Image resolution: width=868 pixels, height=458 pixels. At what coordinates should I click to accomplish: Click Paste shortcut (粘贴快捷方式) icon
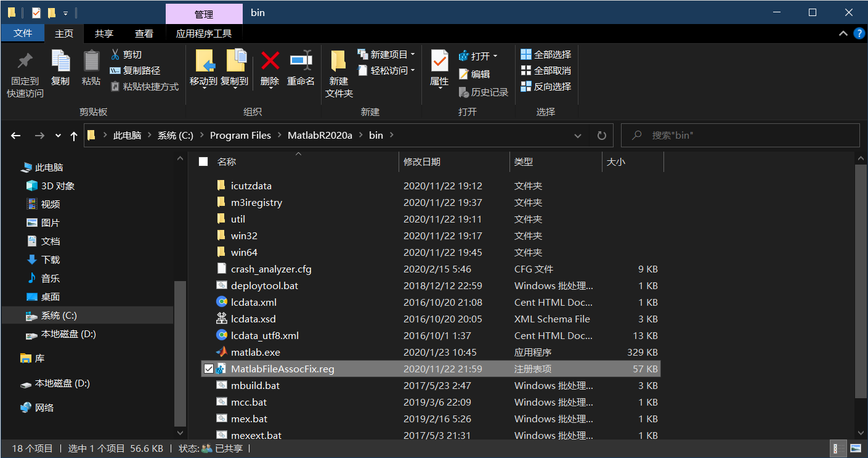point(115,86)
